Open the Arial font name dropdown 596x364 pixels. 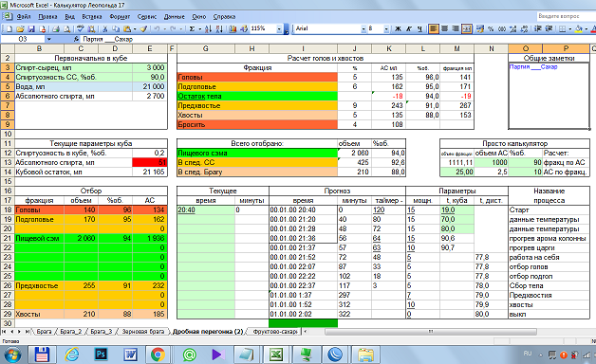pos(363,28)
